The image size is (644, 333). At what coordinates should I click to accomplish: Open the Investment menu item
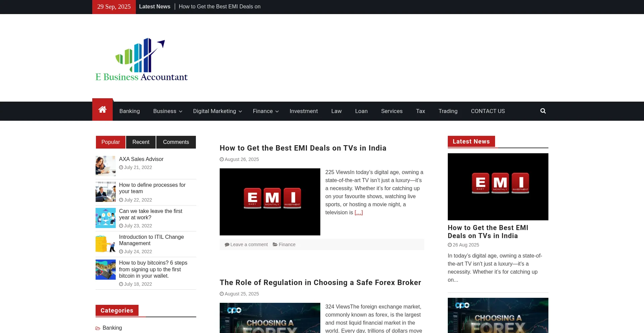[x=304, y=111]
